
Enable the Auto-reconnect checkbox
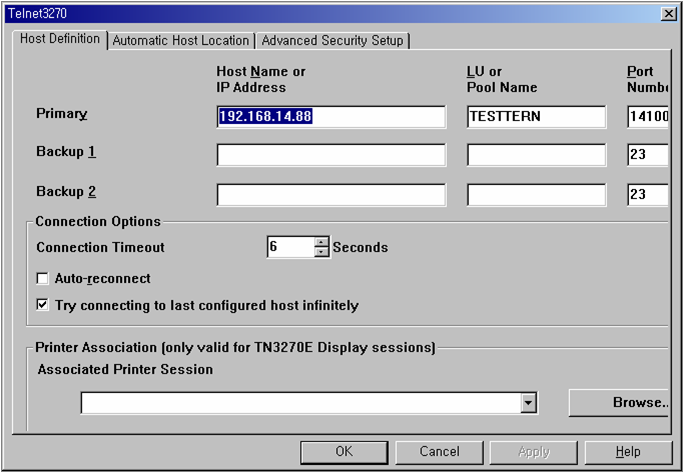tap(43, 279)
